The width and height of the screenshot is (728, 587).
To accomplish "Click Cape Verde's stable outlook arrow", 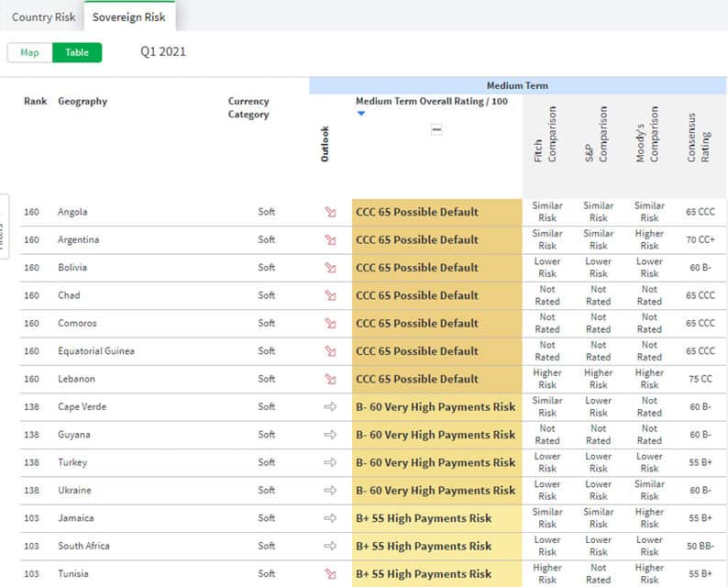I will pos(330,407).
